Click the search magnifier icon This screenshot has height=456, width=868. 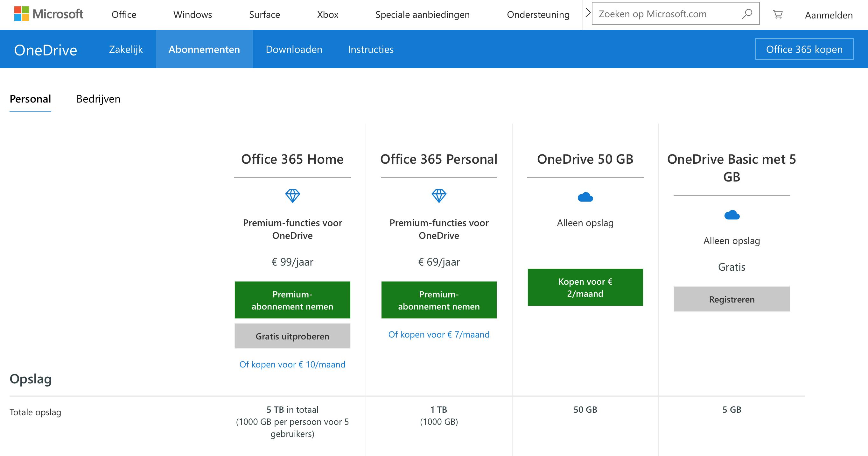747,14
